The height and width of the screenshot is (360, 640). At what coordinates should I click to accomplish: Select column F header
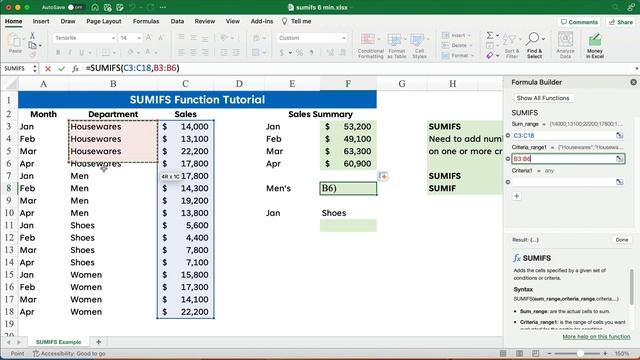click(348, 84)
